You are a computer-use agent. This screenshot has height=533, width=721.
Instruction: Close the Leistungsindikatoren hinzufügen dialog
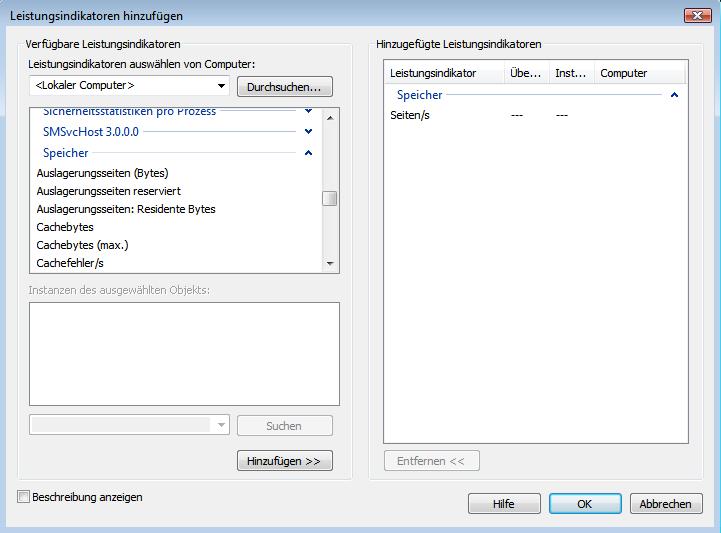697,15
